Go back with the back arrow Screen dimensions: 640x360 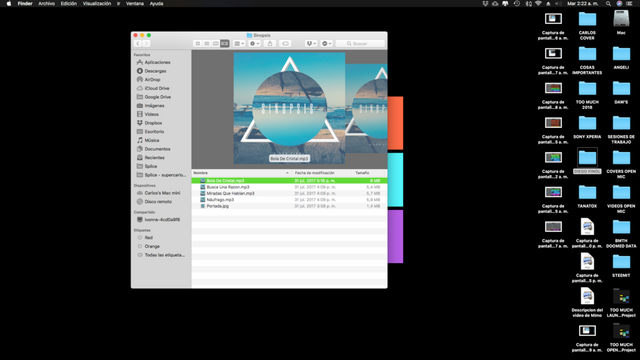pos(138,43)
